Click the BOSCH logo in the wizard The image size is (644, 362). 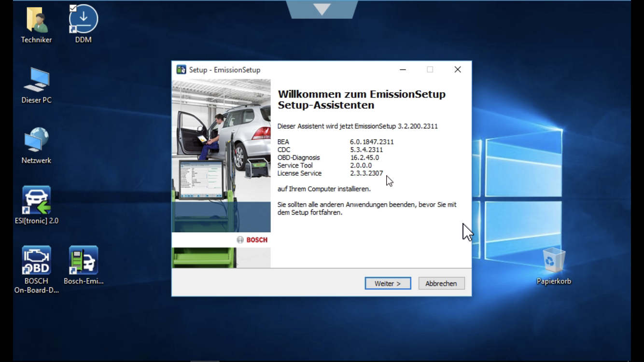tap(252, 240)
